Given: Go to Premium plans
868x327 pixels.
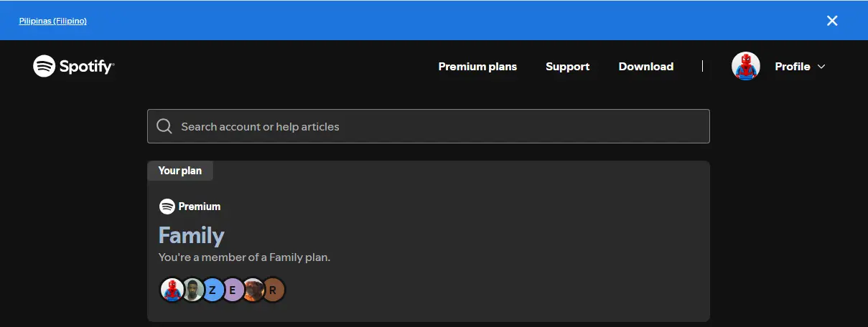Looking at the screenshot, I should tap(477, 67).
